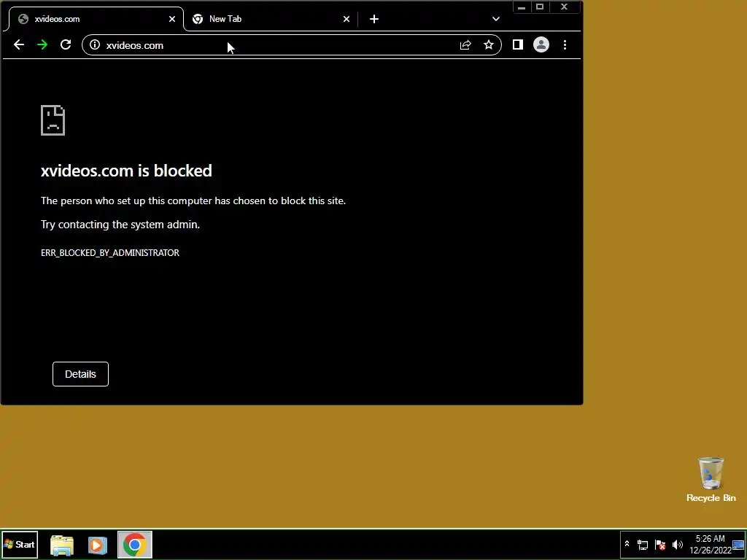Open File Explorer from the taskbar
This screenshot has height=560, width=747.
(x=62, y=545)
